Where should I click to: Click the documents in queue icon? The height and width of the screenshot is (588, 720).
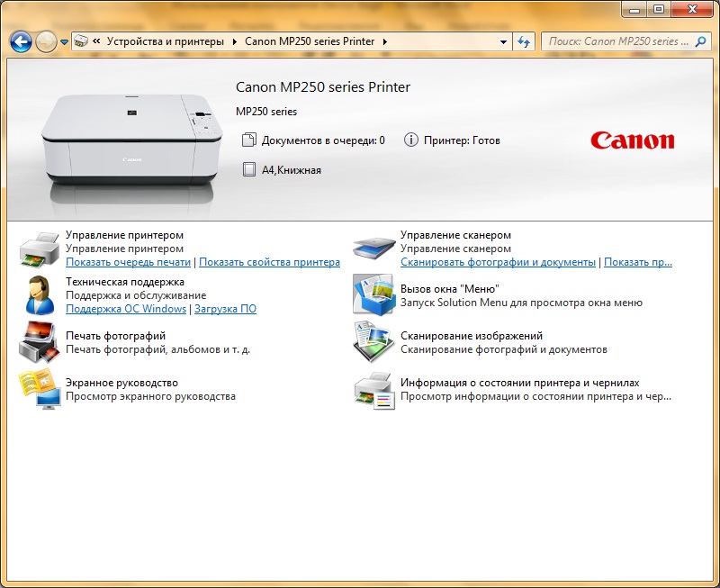[249, 140]
